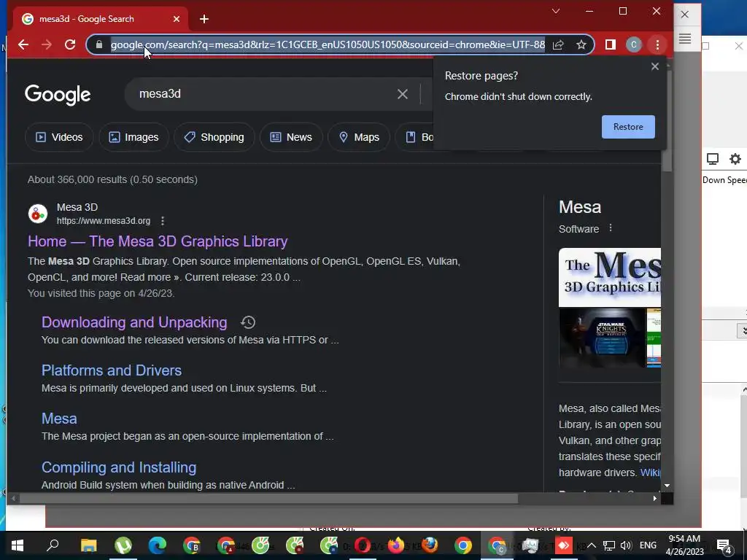Open options dots beside mesa3d.org URL
Image resolution: width=747 pixels, height=560 pixels.
[x=163, y=221]
